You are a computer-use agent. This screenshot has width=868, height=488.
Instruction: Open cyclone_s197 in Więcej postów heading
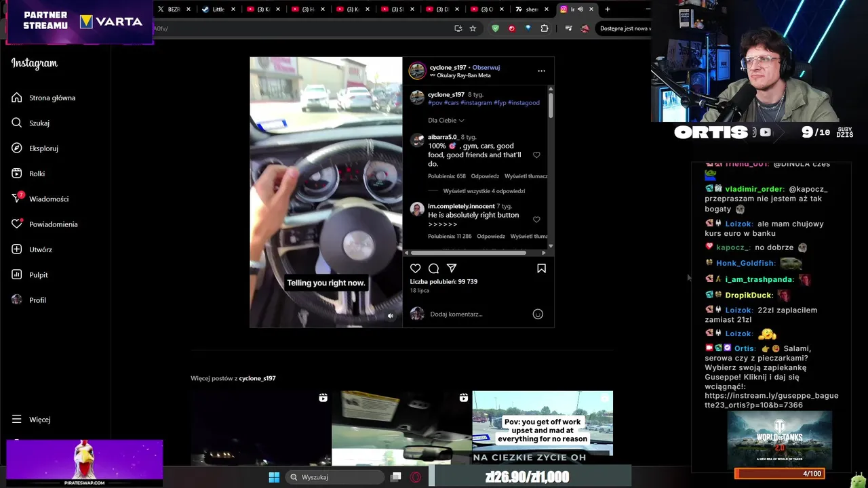click(x=257, y=378)
